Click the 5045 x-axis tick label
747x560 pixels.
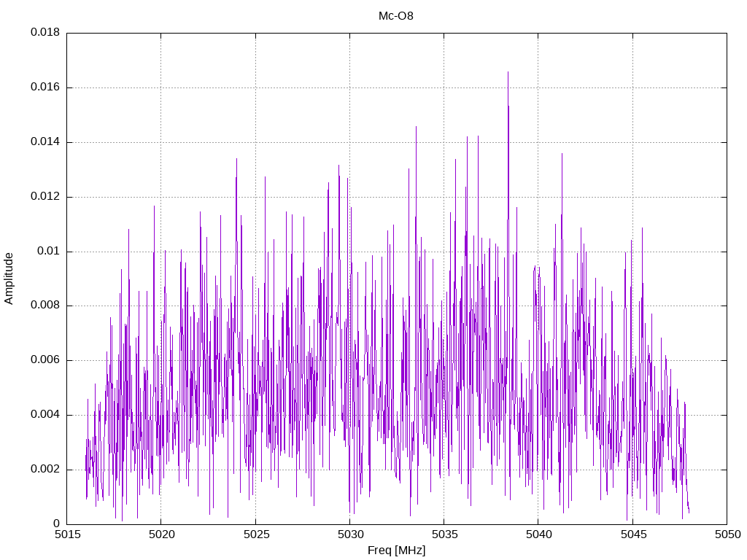(x=633, y=534)
